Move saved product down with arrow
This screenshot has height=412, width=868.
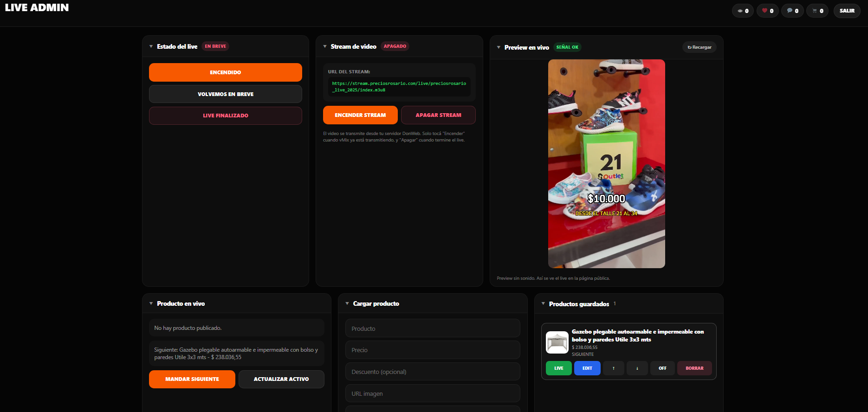(x=637, y=368)
